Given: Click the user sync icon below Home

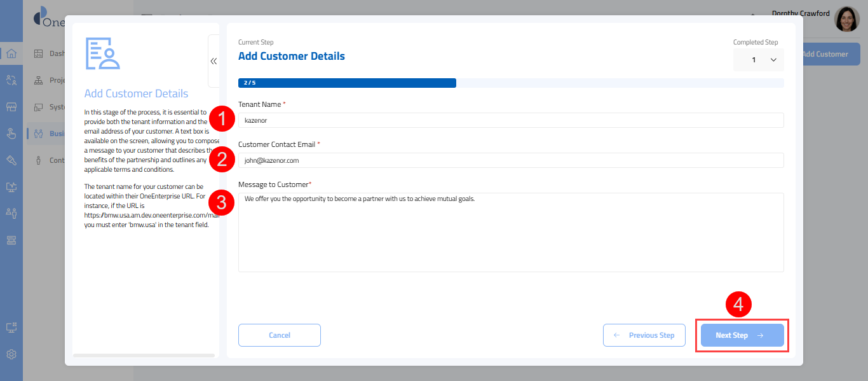Looking at the screenshot, I should click(x=11, y=80).
